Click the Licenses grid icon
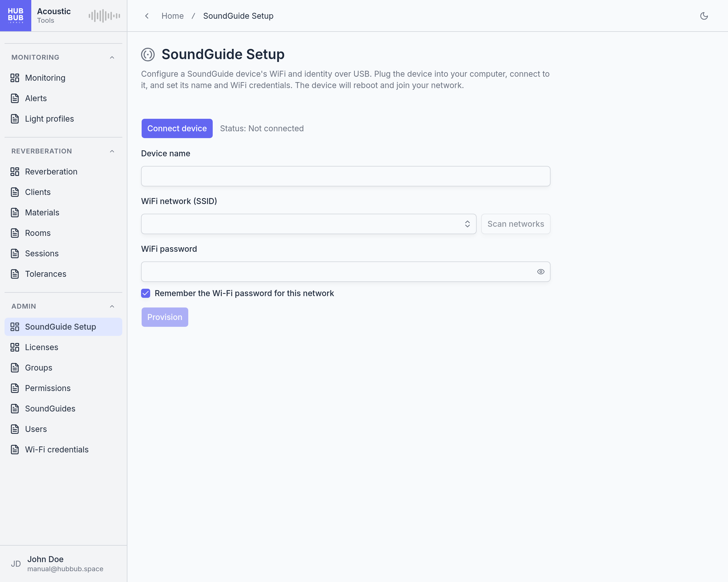Image resolution: width=728 pixels, height=582 pixels. (15, 347)
